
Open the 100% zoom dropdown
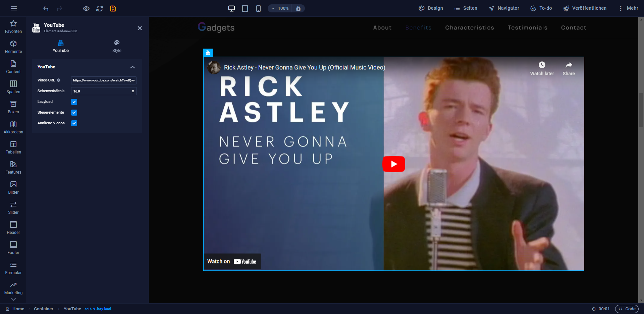[x=280, y=8]
